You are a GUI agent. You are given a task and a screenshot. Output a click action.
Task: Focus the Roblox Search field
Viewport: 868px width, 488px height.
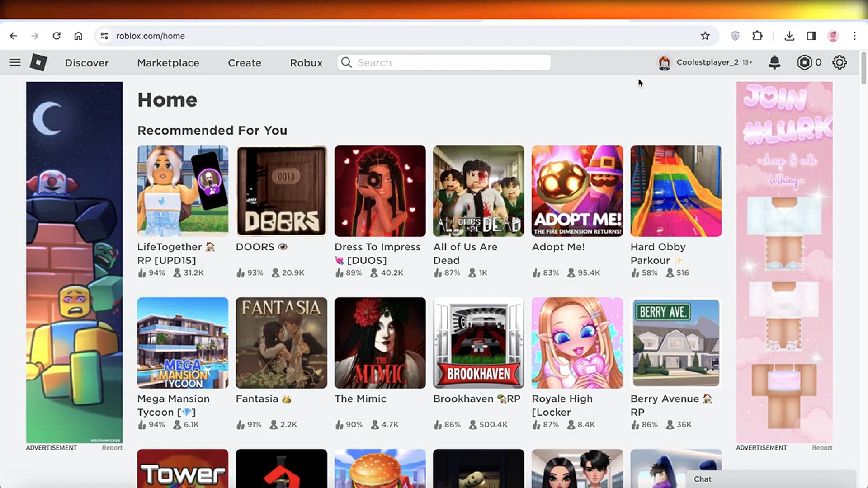point(444,62)
